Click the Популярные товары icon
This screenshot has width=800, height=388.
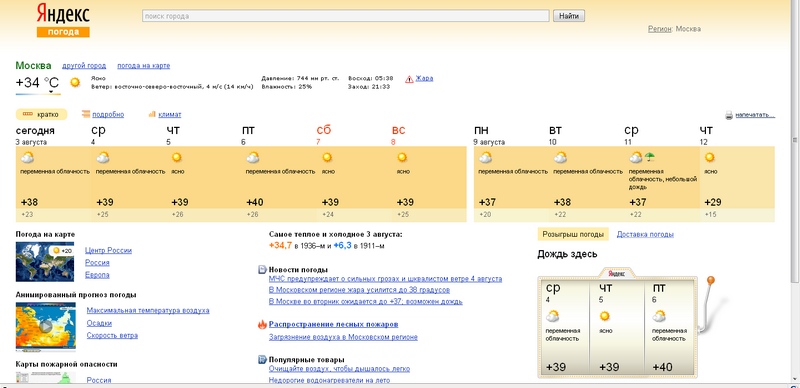pos(262,360)
